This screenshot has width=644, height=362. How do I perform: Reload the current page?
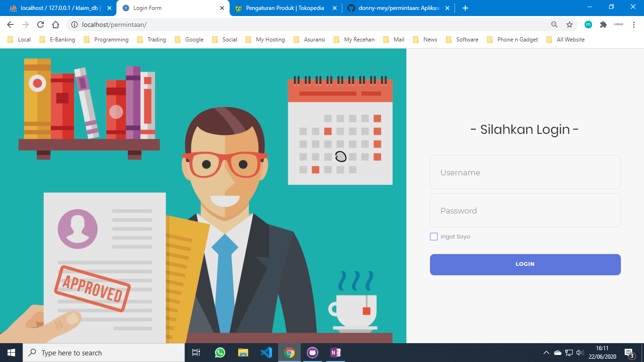coord(41,25)
